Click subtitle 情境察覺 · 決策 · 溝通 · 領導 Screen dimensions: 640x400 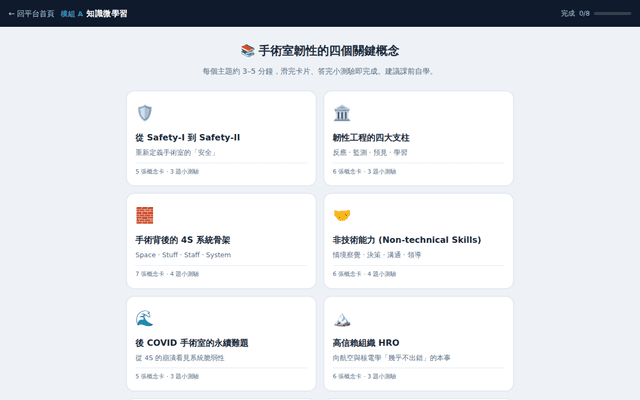[x=377, y=255]
